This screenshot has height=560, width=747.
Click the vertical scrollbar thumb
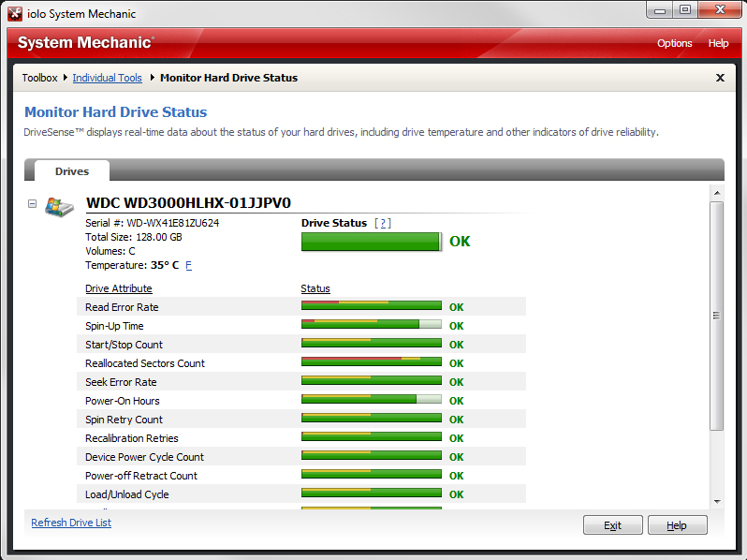click(716, 316)
